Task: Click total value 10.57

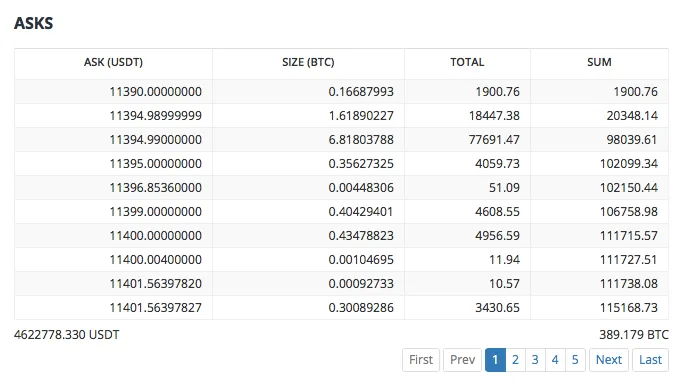Action: (504, 283)
